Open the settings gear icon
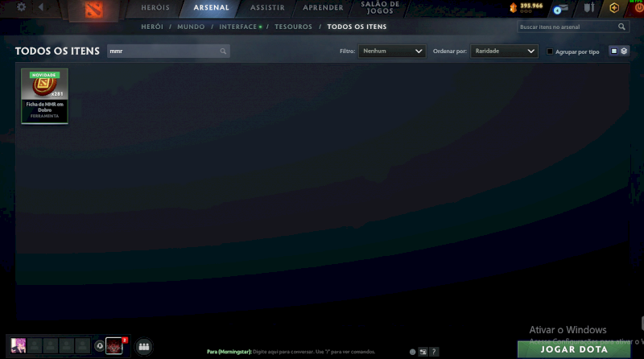The width and height of the screenshot is (644, 359). [x=21, y=7]
